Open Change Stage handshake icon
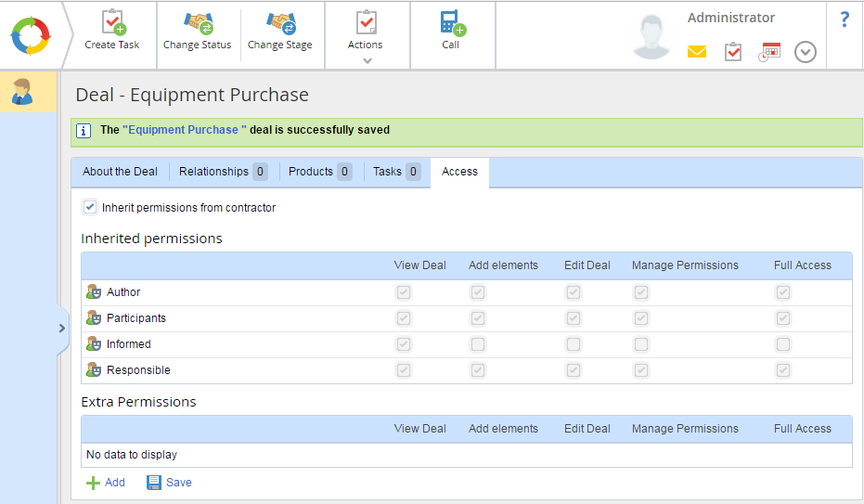This screenshot has height=504, width=864. (x=281, y=22)
